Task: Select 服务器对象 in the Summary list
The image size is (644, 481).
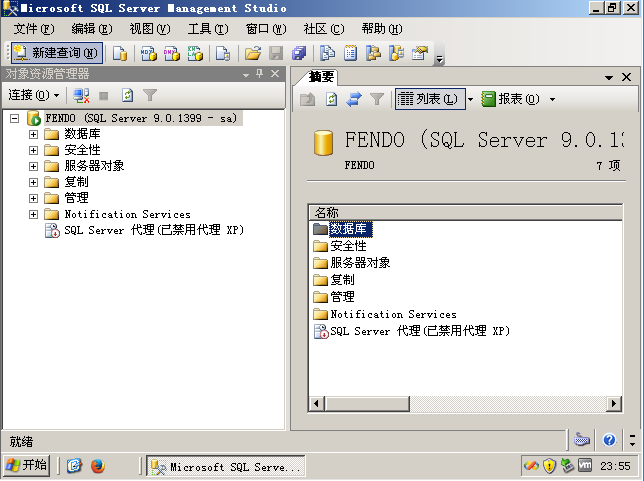Action: click(360, 263)
